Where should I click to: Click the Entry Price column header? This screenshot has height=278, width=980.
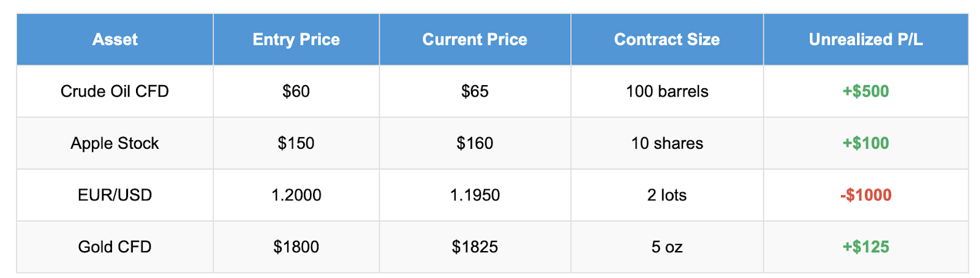296,40
